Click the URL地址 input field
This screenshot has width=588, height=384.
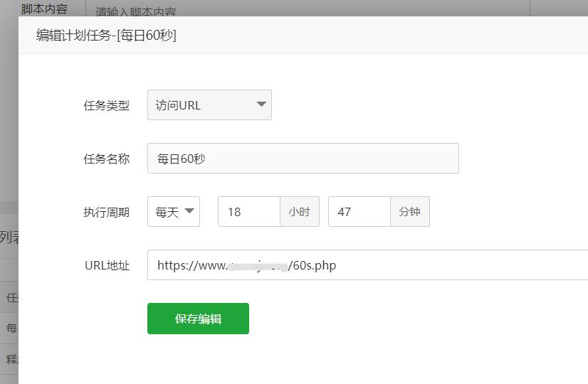pos(367,265)
